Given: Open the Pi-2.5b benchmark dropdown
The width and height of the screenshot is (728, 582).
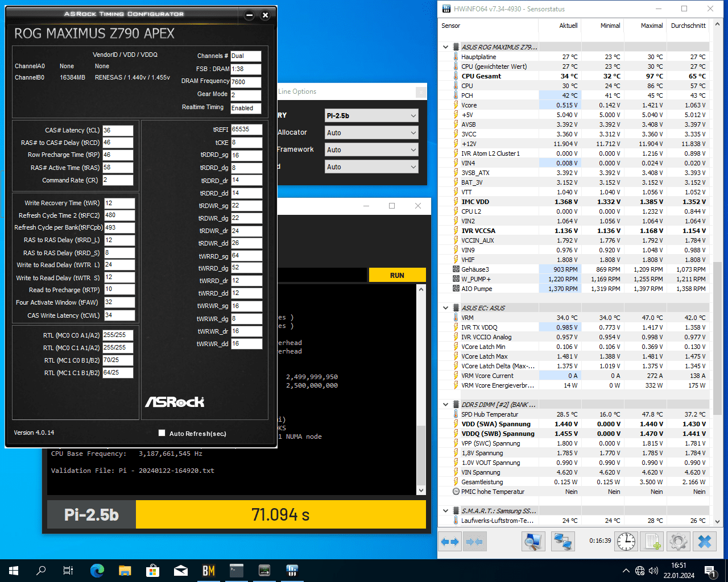Looking at the screenshot, I should pyautogui.click(x=371, y=115).
